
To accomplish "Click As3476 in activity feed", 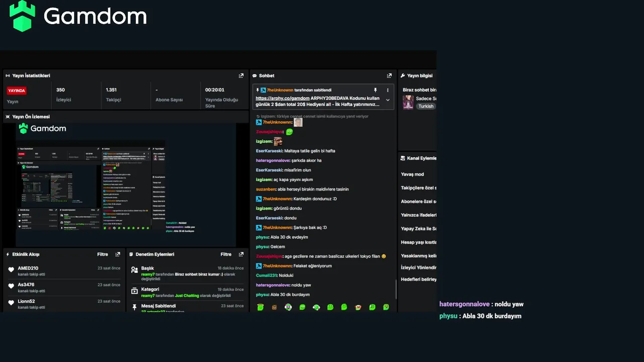I will tap(26, 285).
